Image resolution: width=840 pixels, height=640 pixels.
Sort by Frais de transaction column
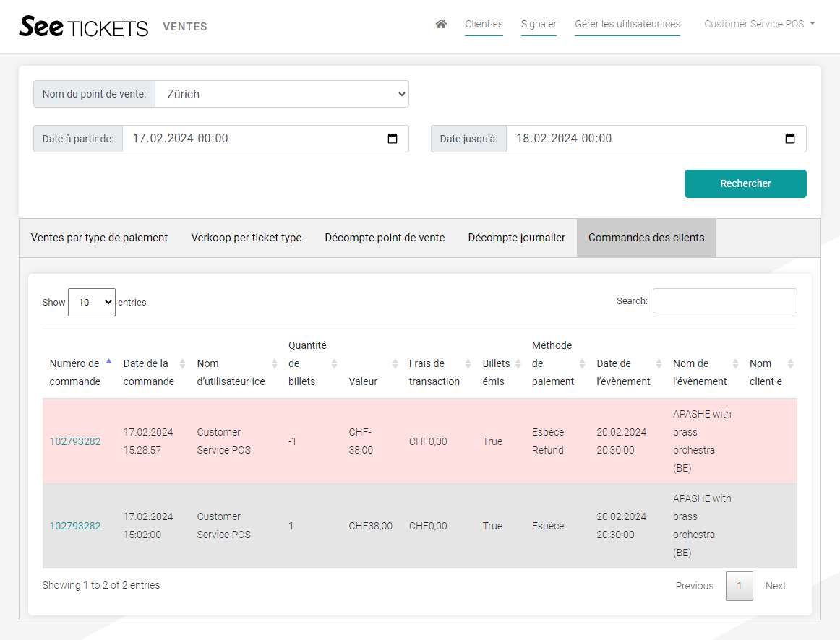[434, 372]
